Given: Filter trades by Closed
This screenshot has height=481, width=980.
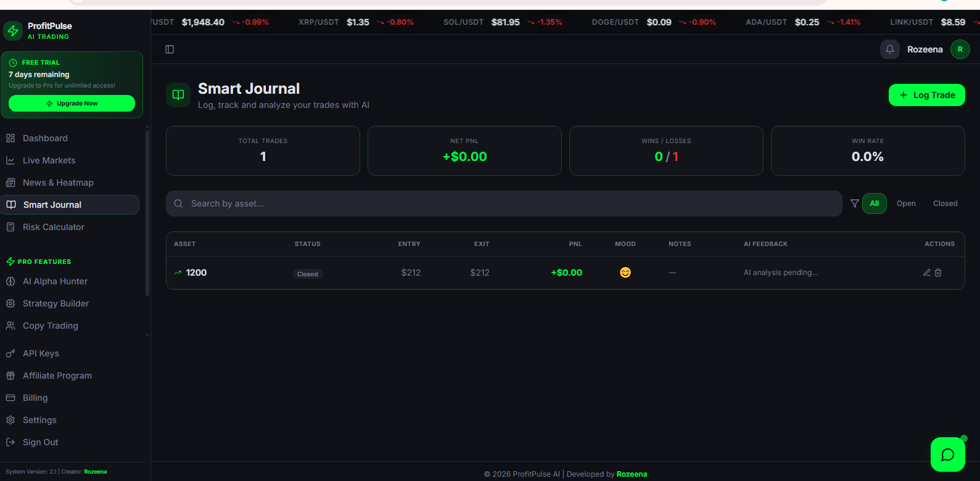Looking at the screenshot, I should coord(945,203).
